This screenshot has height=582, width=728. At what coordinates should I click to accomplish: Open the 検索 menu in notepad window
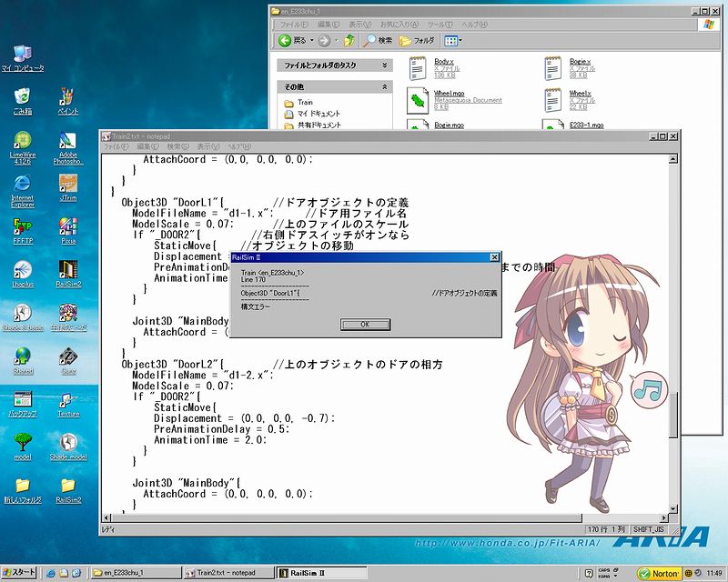[x=178, y=146]
